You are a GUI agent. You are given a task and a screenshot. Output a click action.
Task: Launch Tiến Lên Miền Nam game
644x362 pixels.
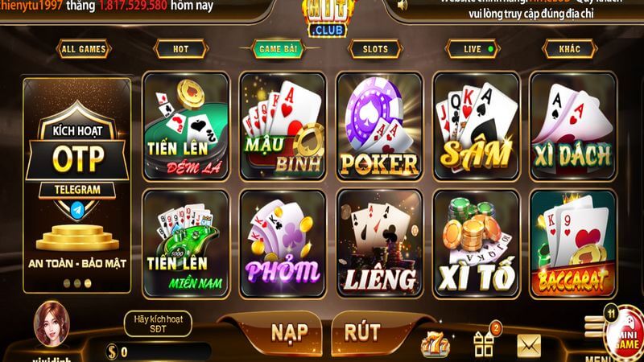click(x=186, y=244)
